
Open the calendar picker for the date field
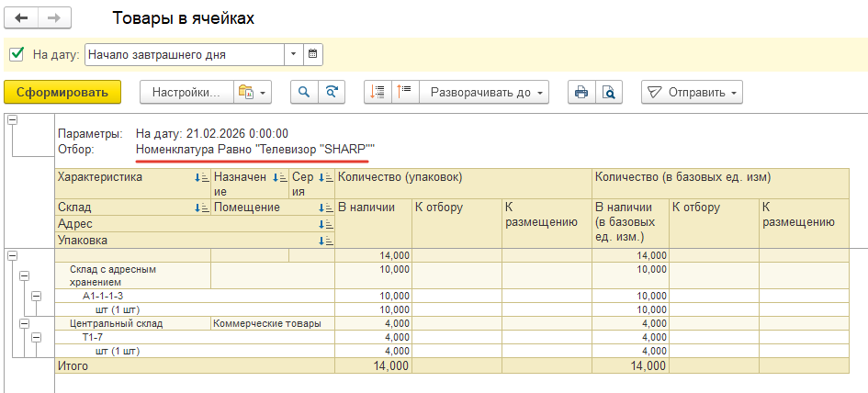313,54
